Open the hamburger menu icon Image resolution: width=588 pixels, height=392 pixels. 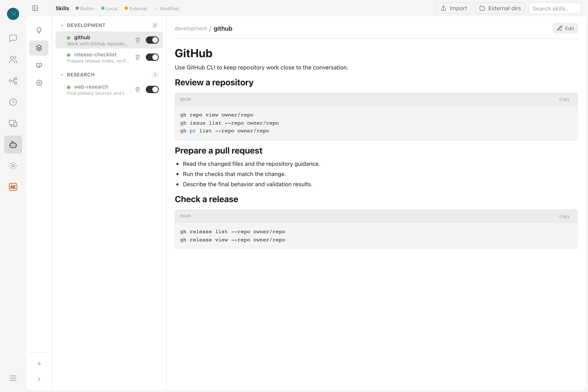coord(13,378)
